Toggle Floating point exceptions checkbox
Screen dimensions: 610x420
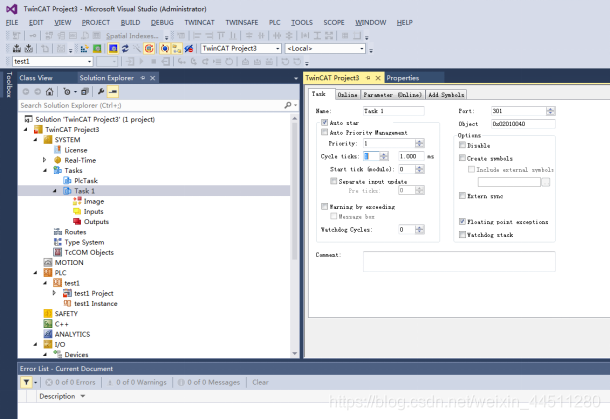[x=462, y=221]
